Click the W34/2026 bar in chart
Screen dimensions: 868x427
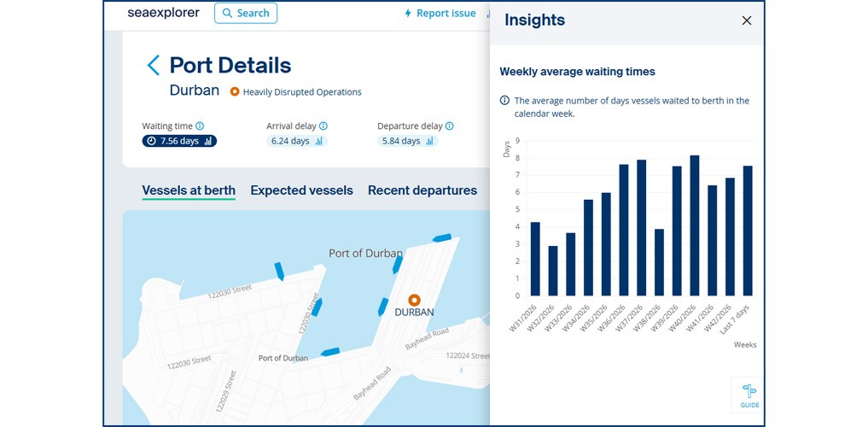coord(588,248)
